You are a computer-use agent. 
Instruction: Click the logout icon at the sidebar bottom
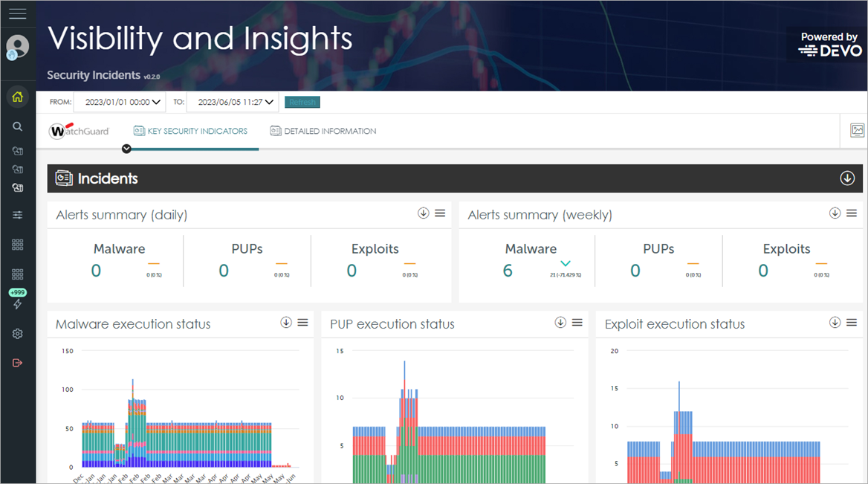[17, 363]
